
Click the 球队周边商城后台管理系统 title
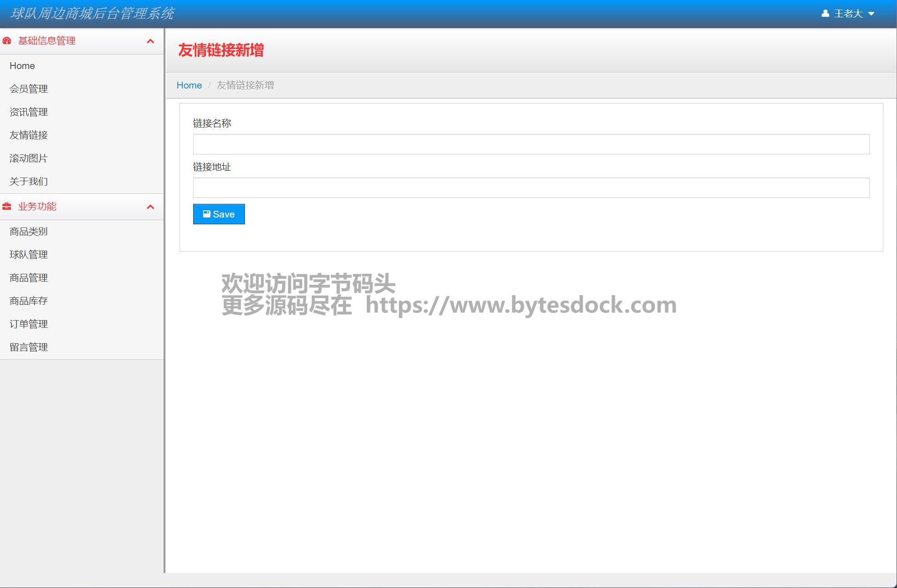(x=92, y=14)
